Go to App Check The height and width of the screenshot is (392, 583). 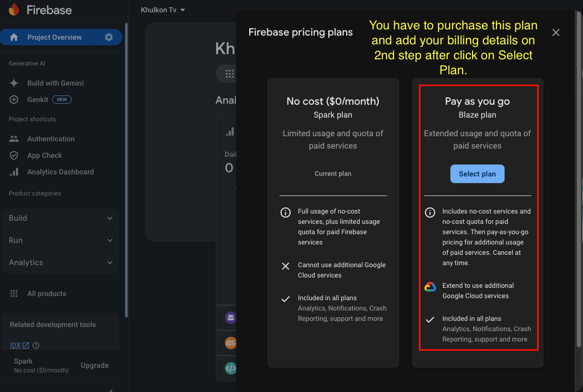44,155
